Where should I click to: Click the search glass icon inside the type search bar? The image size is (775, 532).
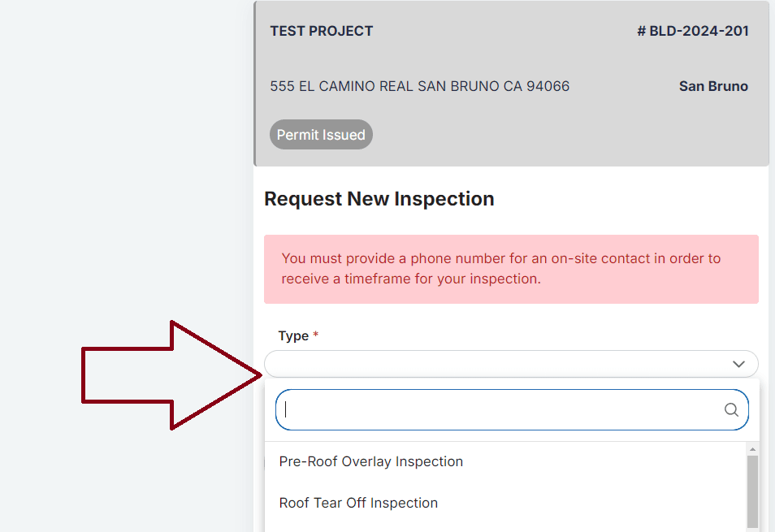click(x=730, y=410)
